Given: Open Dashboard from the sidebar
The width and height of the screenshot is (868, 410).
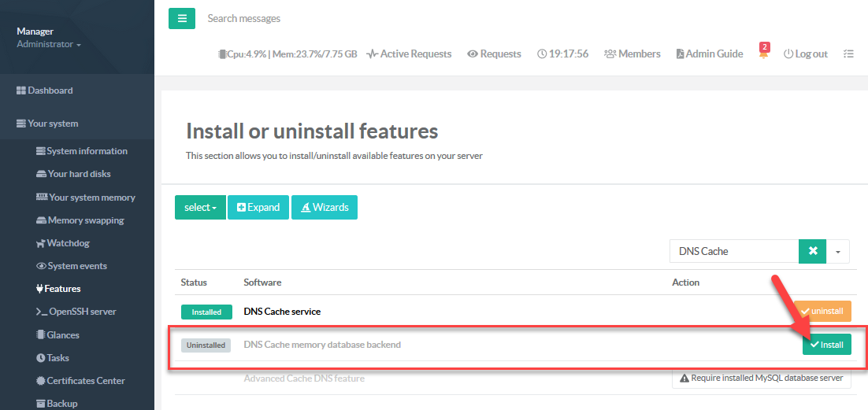Looking at the screenshot, I should pos(50,90).
